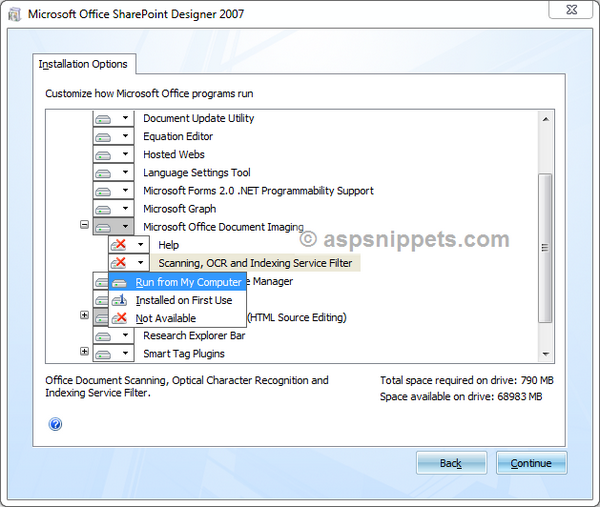This screenshot has height=507, width=600.
Task: Click 'Total space required on drive: 790 MB'
Action: 467,380
